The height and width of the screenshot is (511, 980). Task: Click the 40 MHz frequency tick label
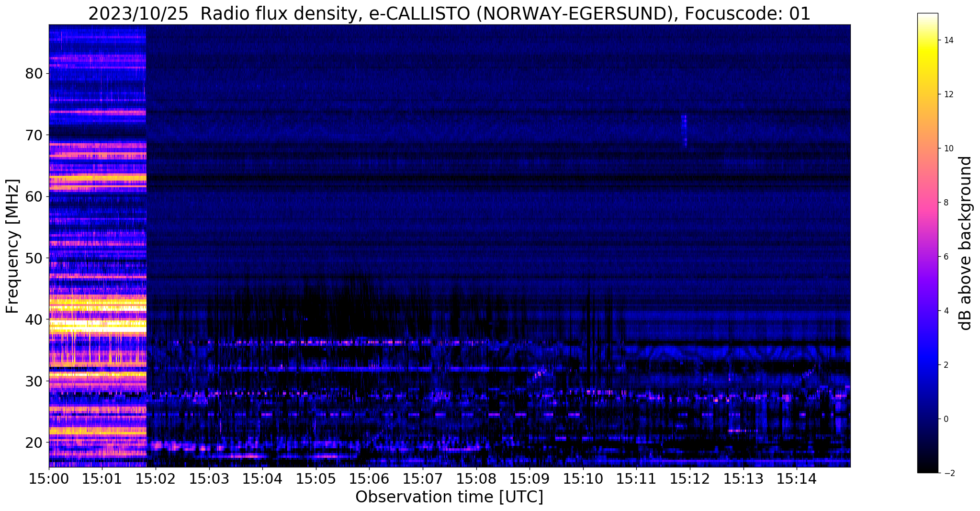pos(34,319)
